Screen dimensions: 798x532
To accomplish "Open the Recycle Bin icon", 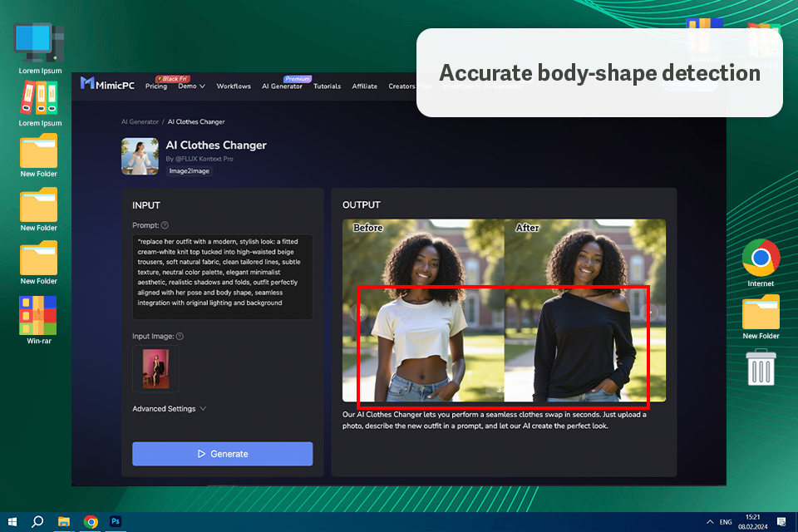I will click(x=761, y=367).
